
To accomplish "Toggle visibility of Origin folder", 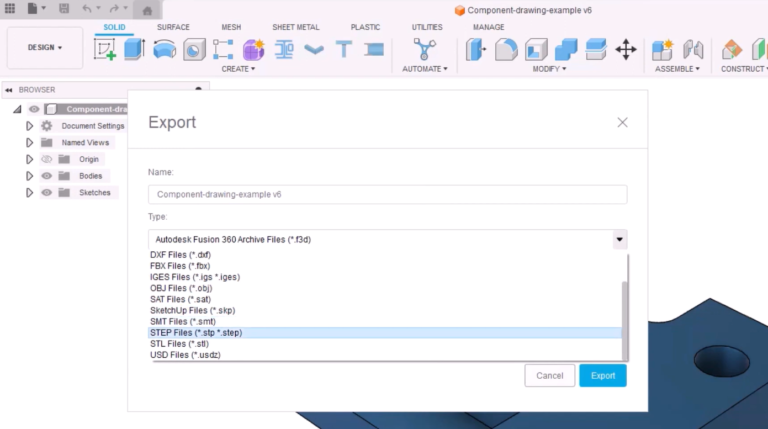I will [x=46, y=159].
